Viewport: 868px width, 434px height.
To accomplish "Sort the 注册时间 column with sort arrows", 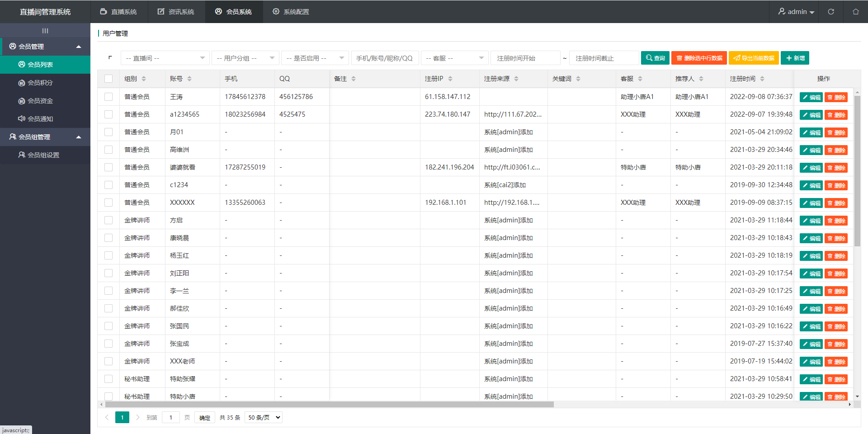I will tap(762, 79).
